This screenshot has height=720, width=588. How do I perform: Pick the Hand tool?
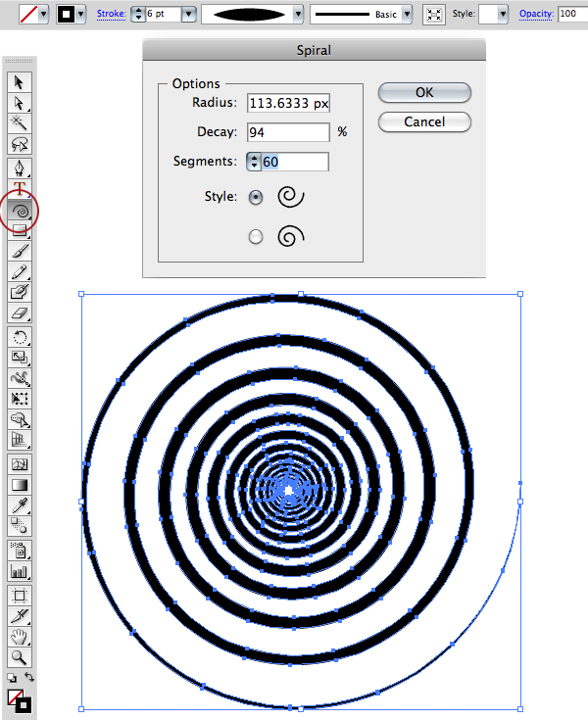click(x=20, y=637)
